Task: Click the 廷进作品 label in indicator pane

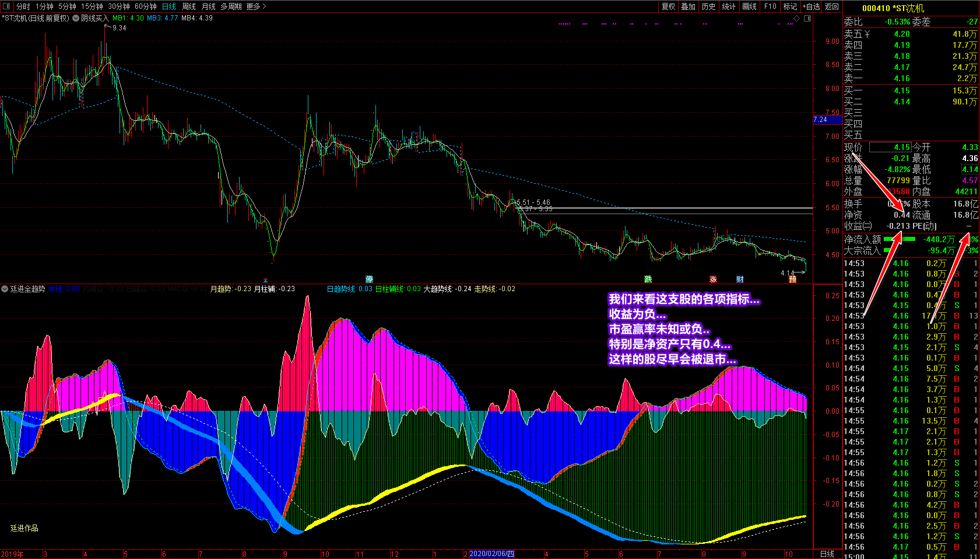Action: click(x=24, y=528)
